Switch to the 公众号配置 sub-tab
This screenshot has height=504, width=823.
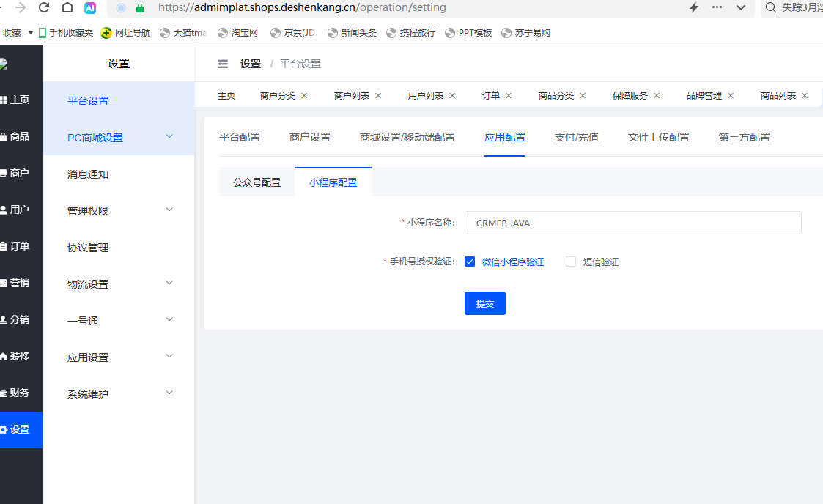coord(257,182)
